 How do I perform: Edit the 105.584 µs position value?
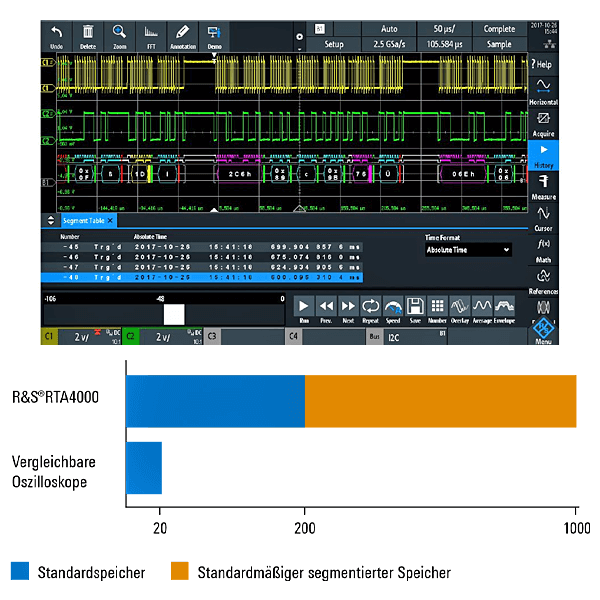[x=444, y=44]
